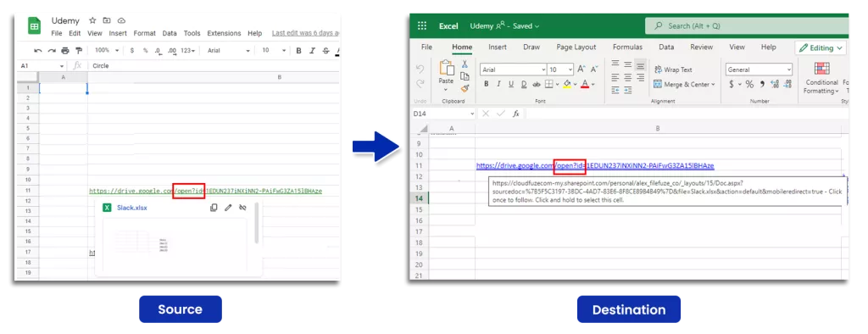The width and height of the screenshot is (868, 334).
Task: Copy link icon in Slack.xlsx preview card
Action: click(214, 208)
